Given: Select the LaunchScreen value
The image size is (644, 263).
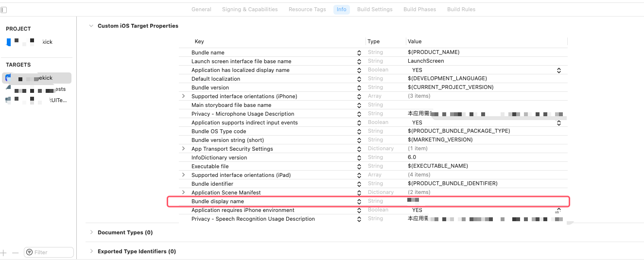Looking at the screenshot, I should tap(426, 61).
